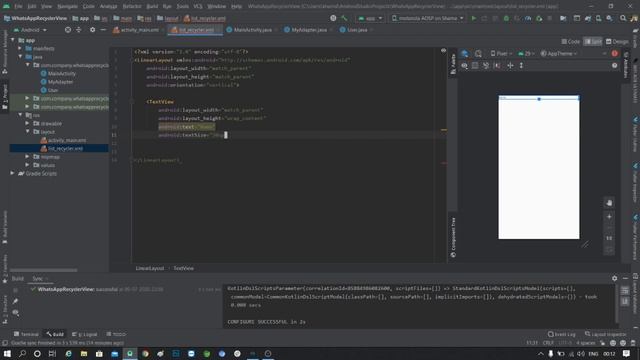This screenshot has height=360, width=640.
Task: Click the design surface layers icon
Action: (x=464, y=53)
